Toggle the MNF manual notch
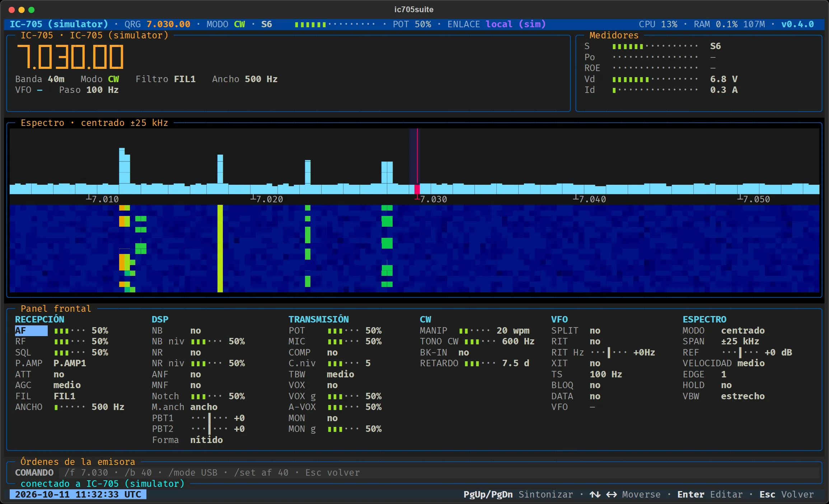829x504 pixels. point(196,385)
